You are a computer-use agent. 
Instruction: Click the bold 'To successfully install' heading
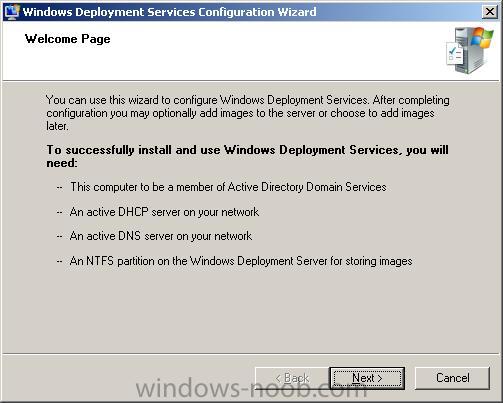[247, 156]
